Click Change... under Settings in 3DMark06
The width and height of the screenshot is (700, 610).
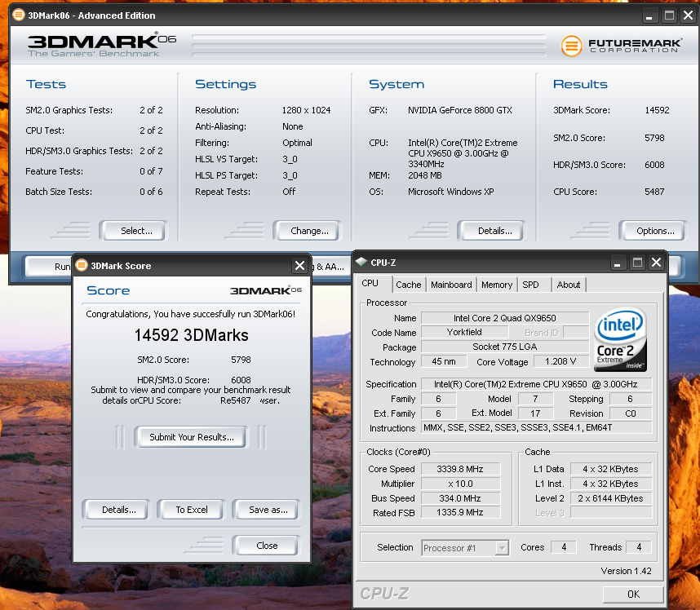click(x=306, y=231)
